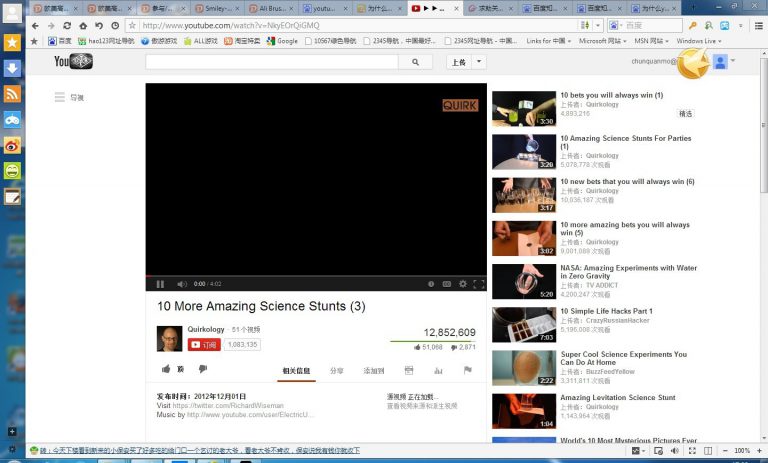The width and height of the screenshot is (768, 463).
Task: Click the thumbs-up like icon below the video
Action: (x=165, y=369)
